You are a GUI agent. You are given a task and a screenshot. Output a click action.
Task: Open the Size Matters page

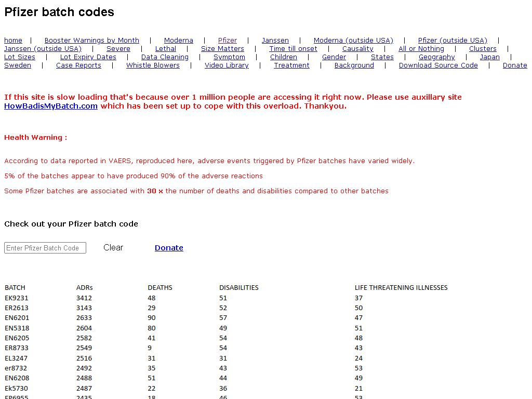[222, 48]
